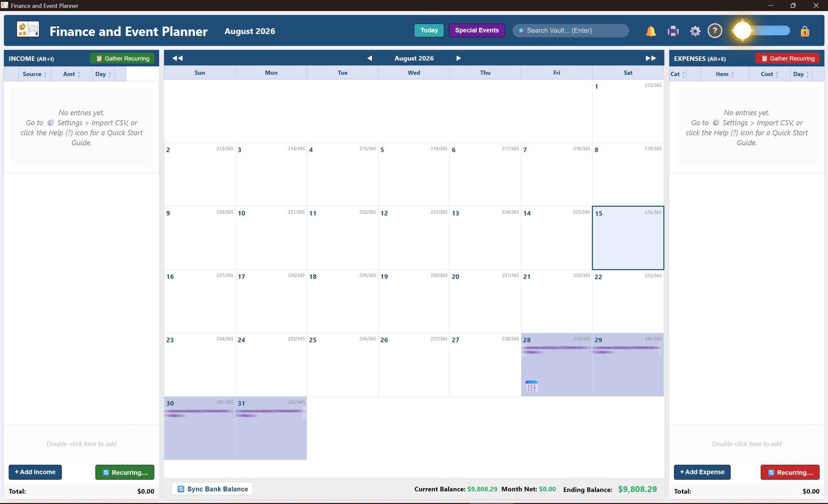This screenshot has height=504, width=828.
Task: Click Sync Bank Balance
Action: (212, 489)
